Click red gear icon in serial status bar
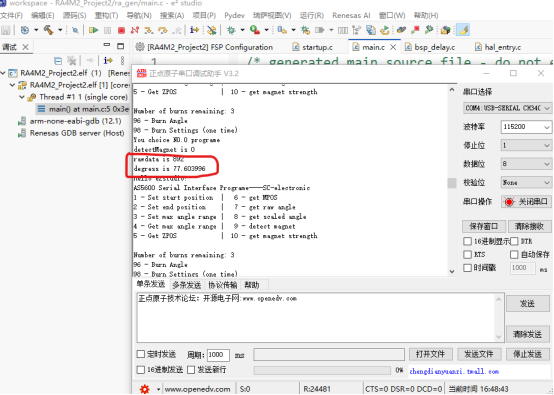 coord(145,389)
